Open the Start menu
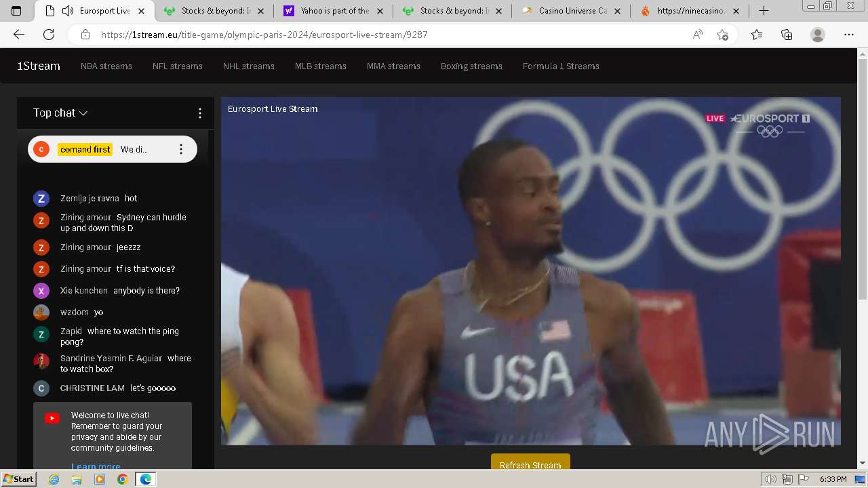The height and width of the screenshot is (488, 868). tap(18, 479)
